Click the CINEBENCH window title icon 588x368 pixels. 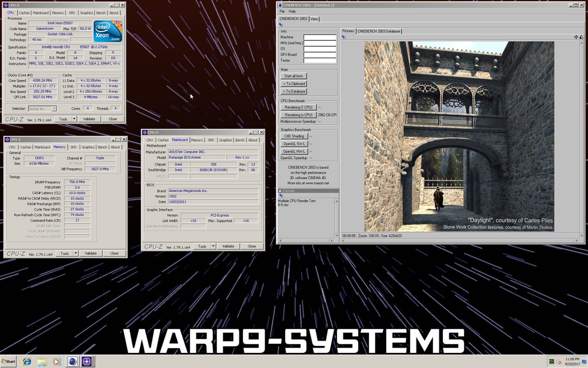(280, 5)
